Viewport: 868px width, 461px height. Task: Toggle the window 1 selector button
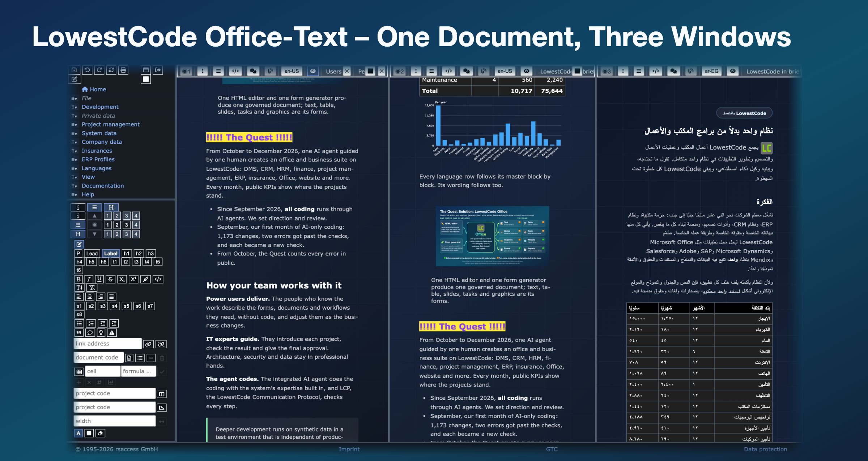click(x=186, y=71)
